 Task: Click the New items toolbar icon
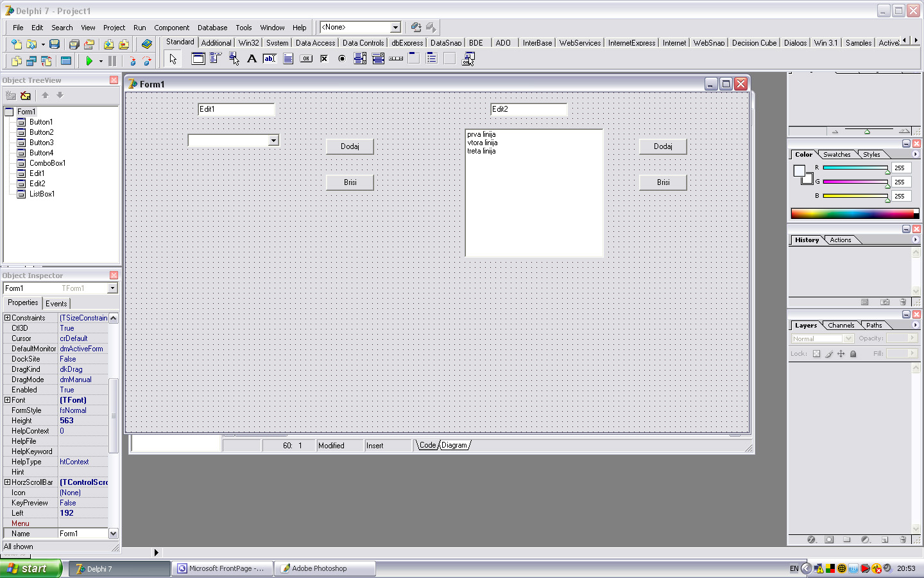click(x=16, y=44)
